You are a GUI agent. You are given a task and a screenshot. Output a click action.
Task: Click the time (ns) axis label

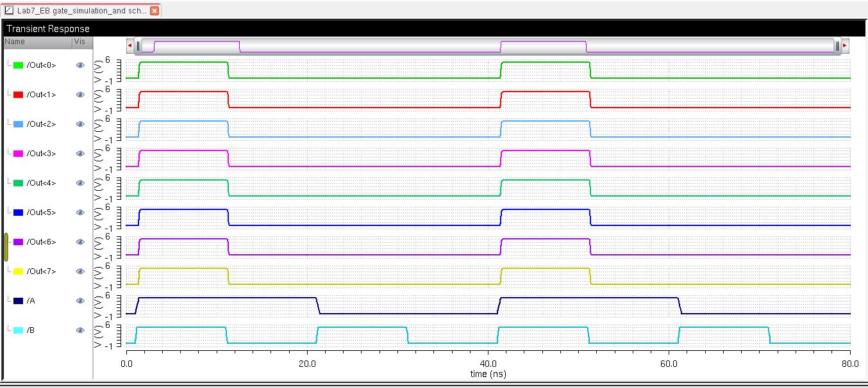point(488,373)
